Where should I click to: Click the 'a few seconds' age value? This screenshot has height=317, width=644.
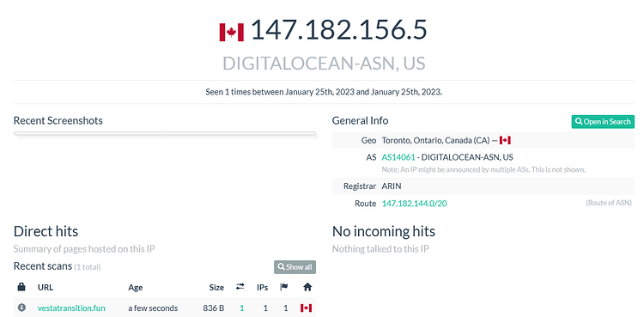click(153, 308)
